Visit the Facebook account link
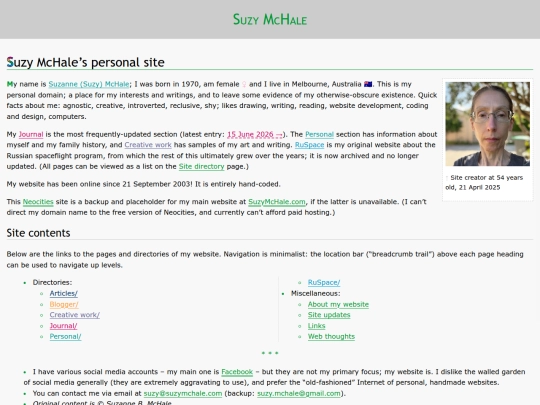Image resolution: width=540 pixels, height=405 pixels. (x=237, y=372)
